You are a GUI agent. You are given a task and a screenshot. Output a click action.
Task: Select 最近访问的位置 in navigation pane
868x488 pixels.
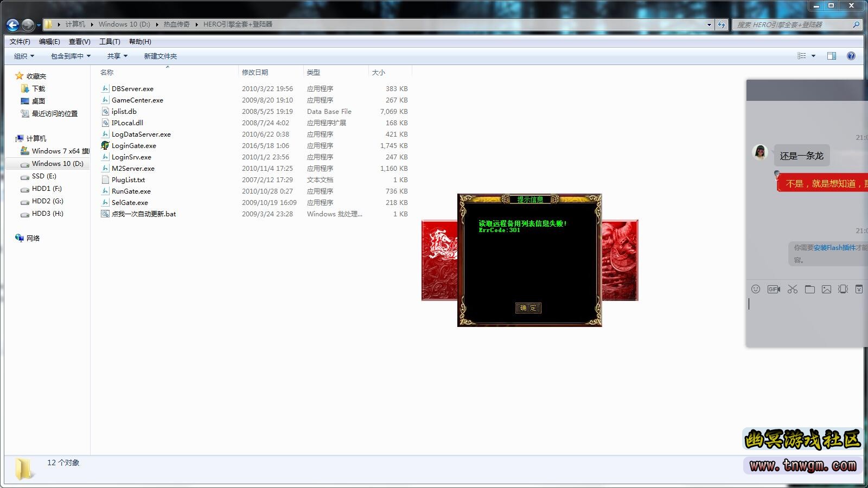click(54, 113)
